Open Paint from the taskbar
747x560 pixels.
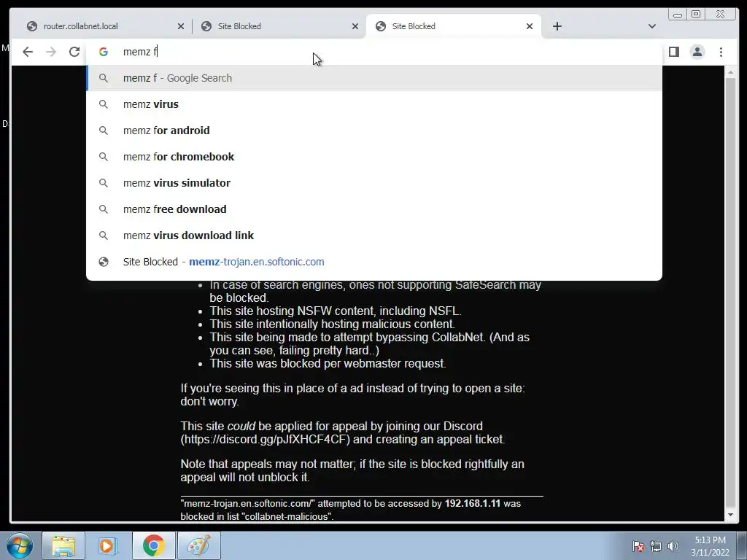click(x=198, y=546)
